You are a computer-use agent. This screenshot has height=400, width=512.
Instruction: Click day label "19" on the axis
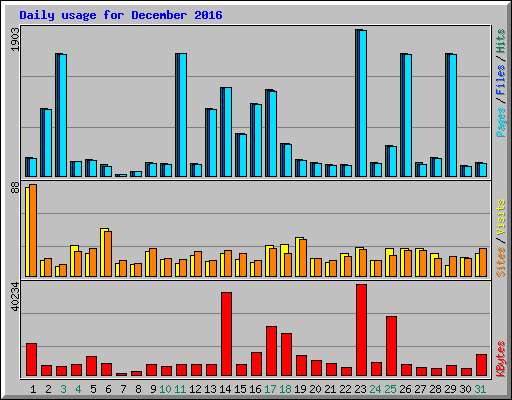(x=300, y=389)
